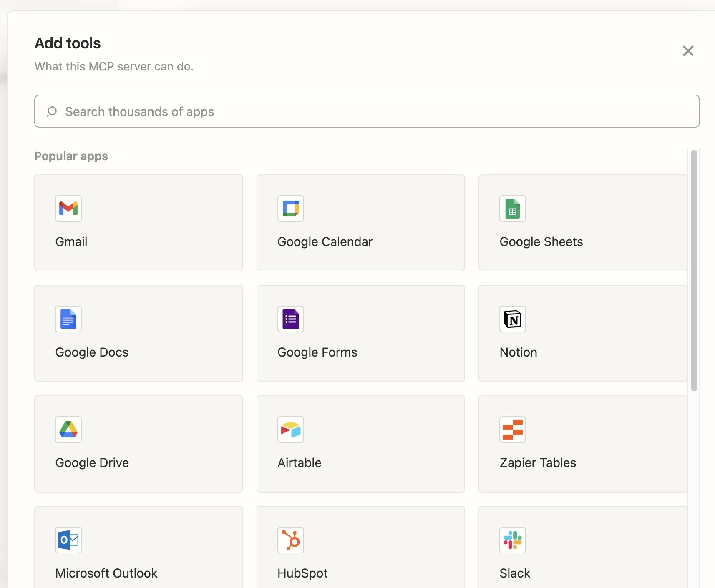Screen dimensions: 715x588
Task: Select the Google Sheets label
Action: 541,242
